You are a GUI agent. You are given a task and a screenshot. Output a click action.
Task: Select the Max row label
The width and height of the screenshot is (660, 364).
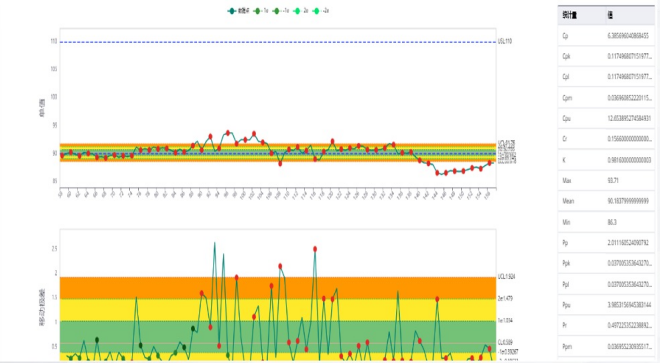(x=567, y=181)
